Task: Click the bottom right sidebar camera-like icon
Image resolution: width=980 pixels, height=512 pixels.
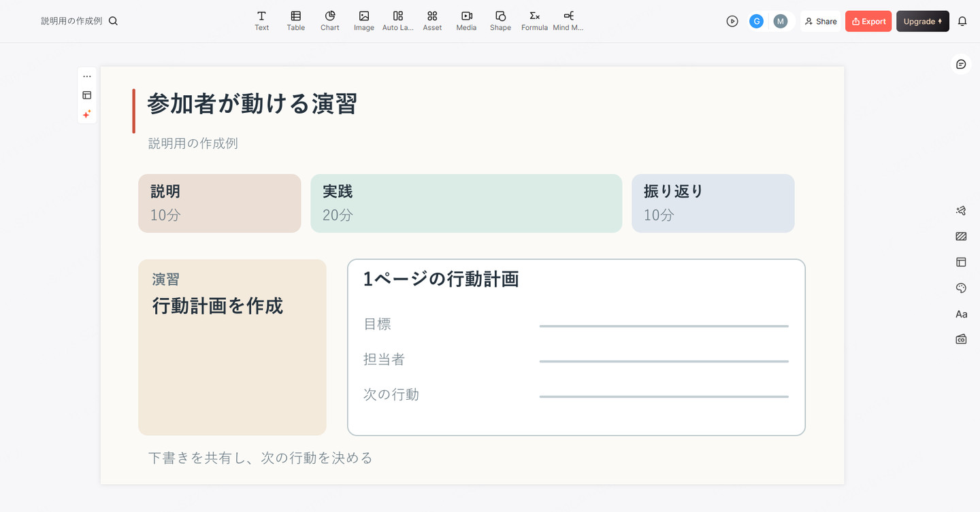Action: [x=961, y=339]
